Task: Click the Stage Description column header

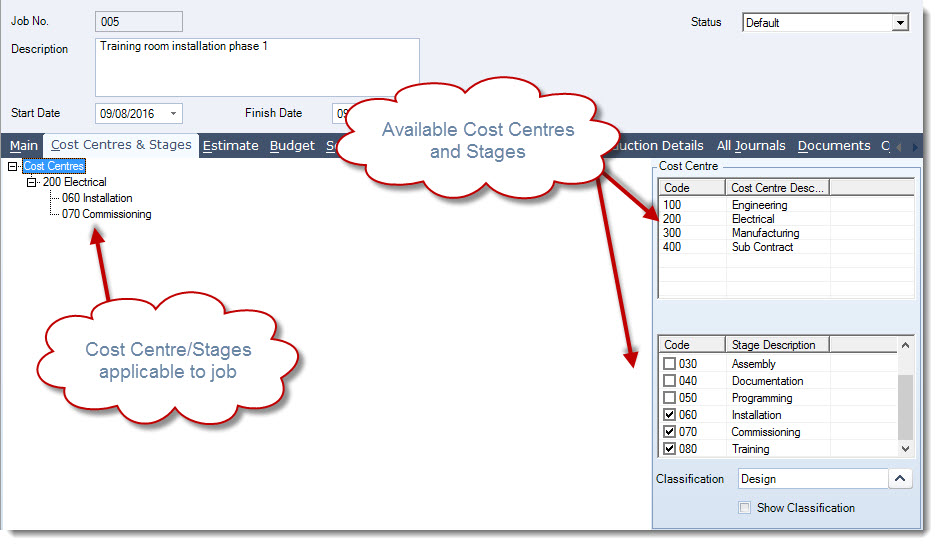Action: (777, 345)
